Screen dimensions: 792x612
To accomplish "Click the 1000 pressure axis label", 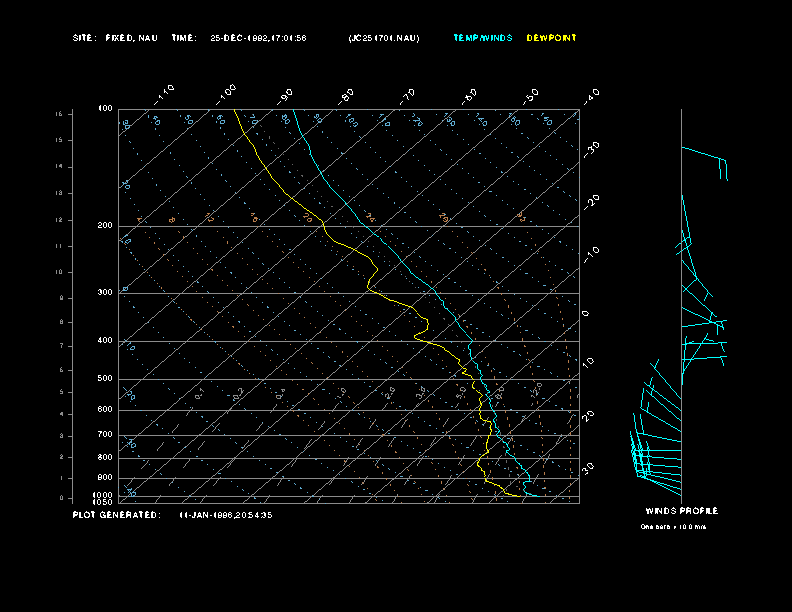I will (103, 495).
